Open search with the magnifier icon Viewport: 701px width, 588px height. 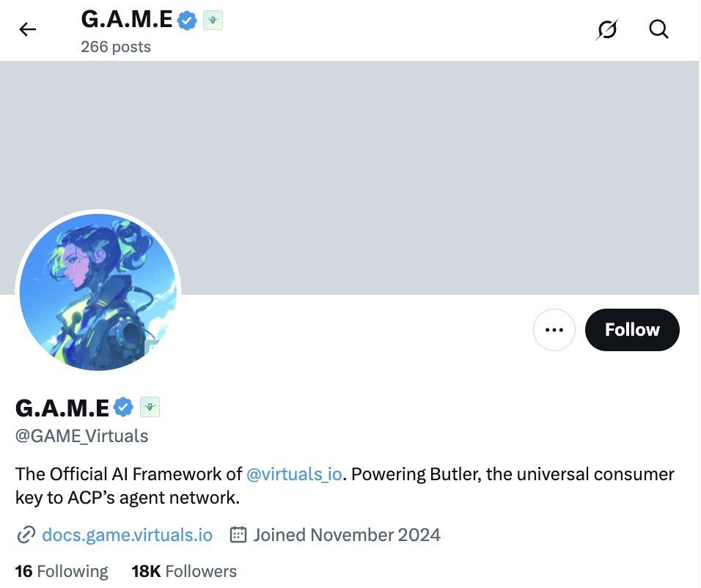pos(658,29)
